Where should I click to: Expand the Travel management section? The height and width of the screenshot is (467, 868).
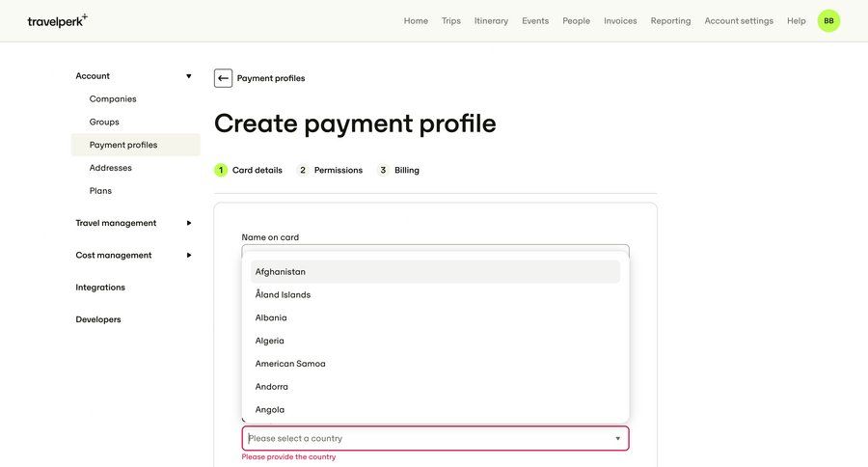pyautogui.click(x=188, y=223)
